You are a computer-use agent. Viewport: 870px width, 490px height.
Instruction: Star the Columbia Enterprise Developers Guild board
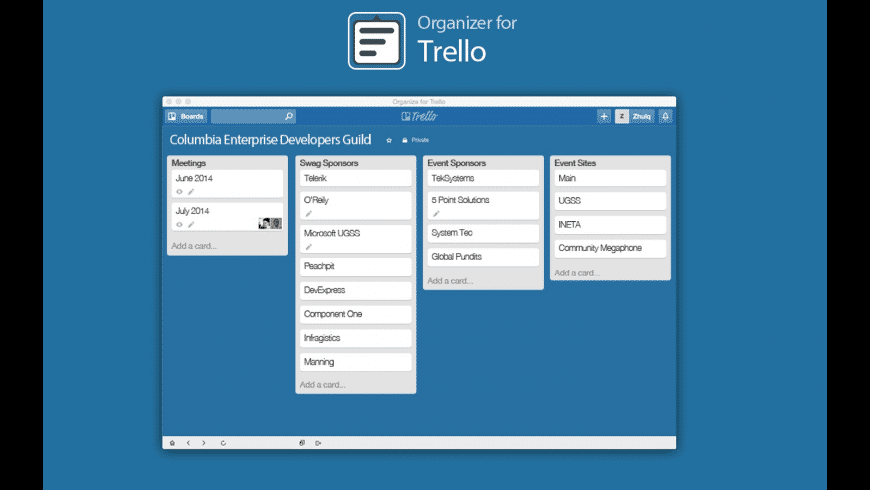coord(389,140)
